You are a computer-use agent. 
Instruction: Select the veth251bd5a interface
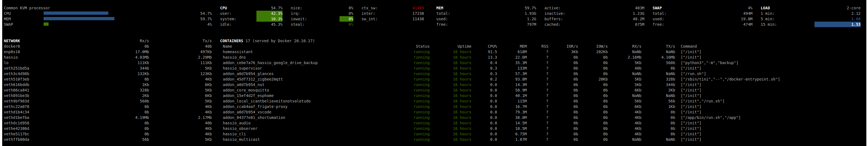click(16, 68)
